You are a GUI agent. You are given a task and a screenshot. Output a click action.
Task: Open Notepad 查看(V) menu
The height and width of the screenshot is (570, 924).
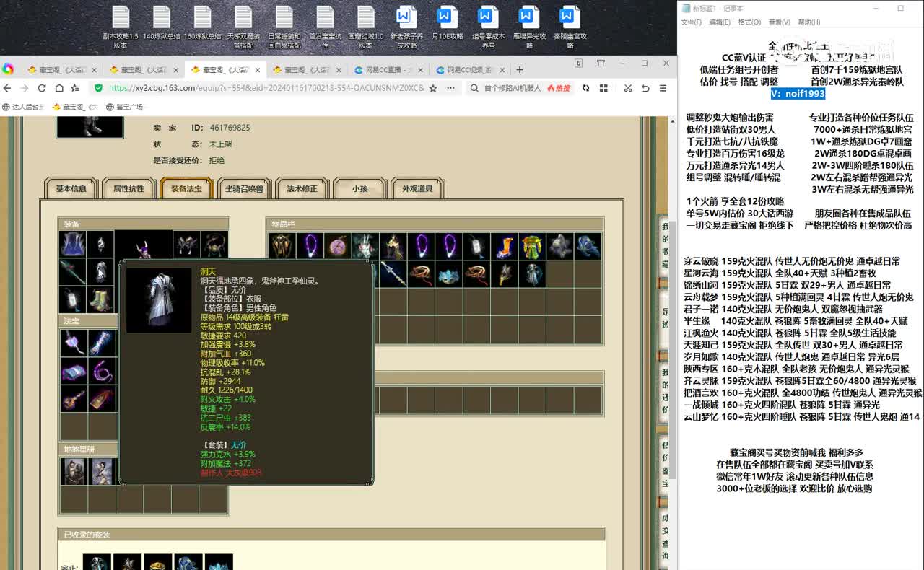pyautogui.click(x=779, y=22)
